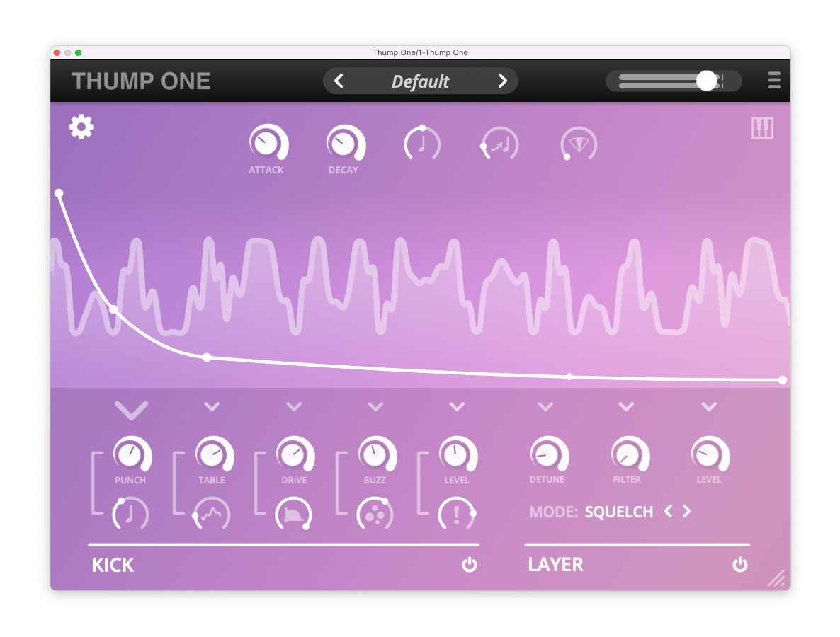Click the musical note pitch knob icon
This screenshot has height=637, width=840.
coord(422,144)
